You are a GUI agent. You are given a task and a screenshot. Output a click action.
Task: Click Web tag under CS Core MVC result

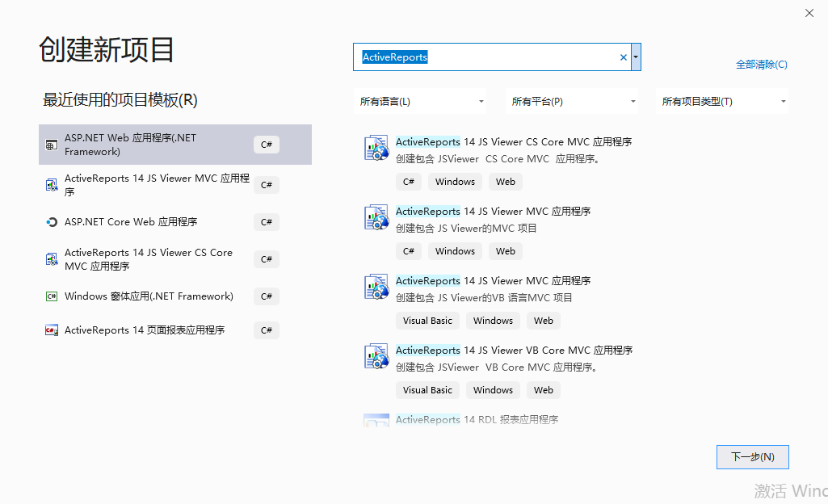pyautogui.click(x=506, y=182)
